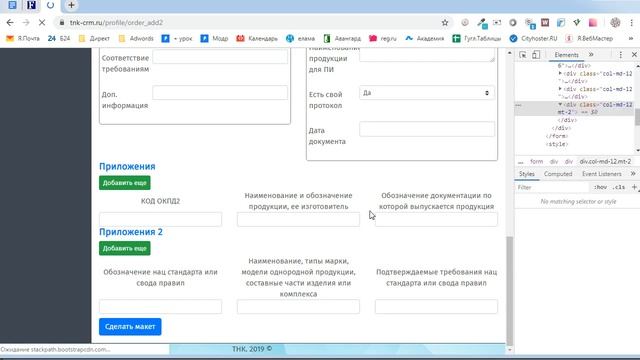
Task: Open the user profile avatar in toolbar
Action: [x=615, y=23]
